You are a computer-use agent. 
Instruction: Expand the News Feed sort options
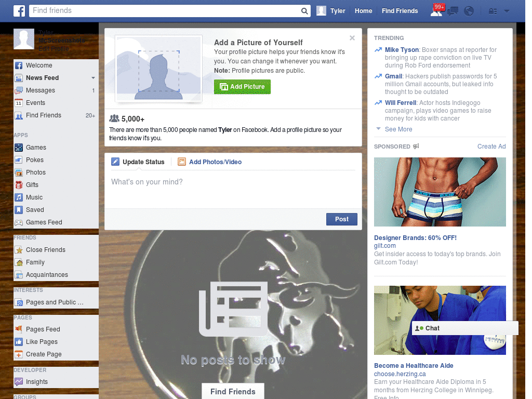point(94,78)
